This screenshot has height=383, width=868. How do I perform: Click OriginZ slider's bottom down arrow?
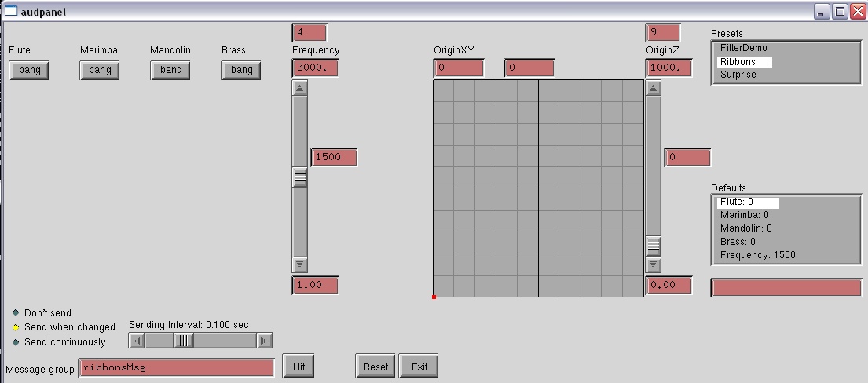(x=654, y=264)
